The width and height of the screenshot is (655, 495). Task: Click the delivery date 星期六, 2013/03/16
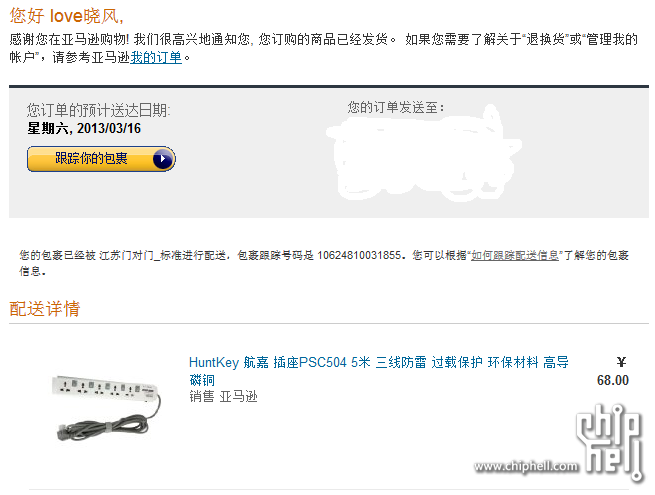(84, 128)
